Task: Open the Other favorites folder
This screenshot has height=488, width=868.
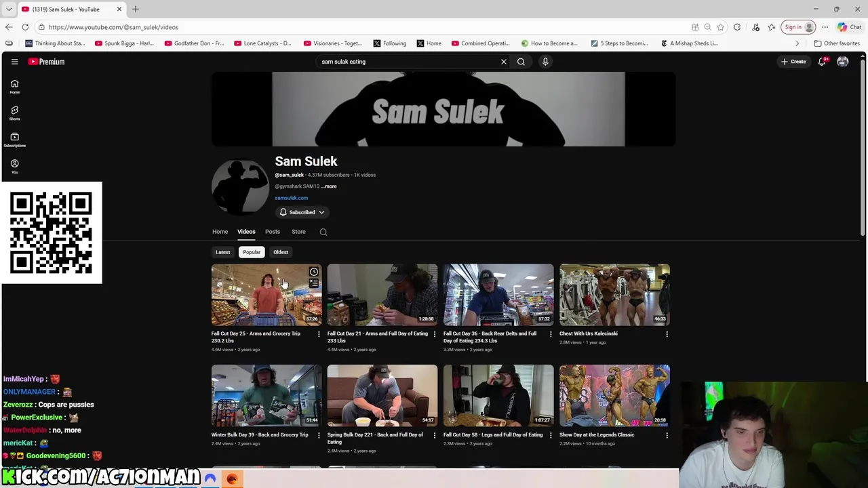Action: tap(837, 43)
